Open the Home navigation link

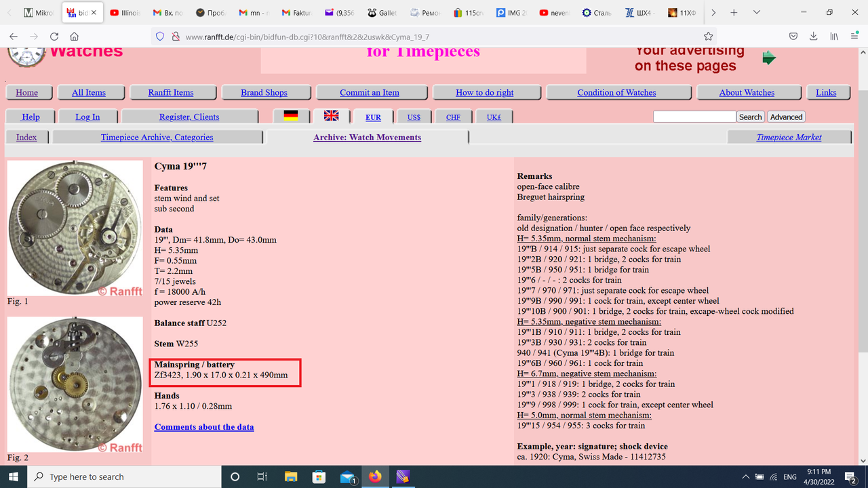(x=27, y=92)
